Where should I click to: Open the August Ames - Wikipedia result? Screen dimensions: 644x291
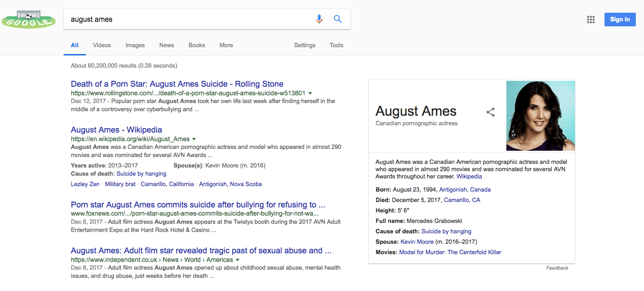tap(116, 130)
